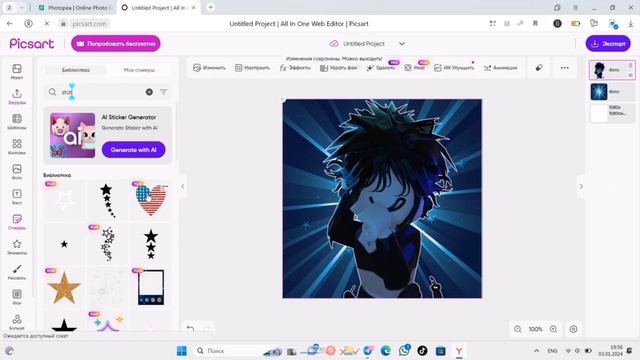The width and height of the screenshot is (640, 360).
Task: Open the Эффекты effects tool
Action: (295, 68)
